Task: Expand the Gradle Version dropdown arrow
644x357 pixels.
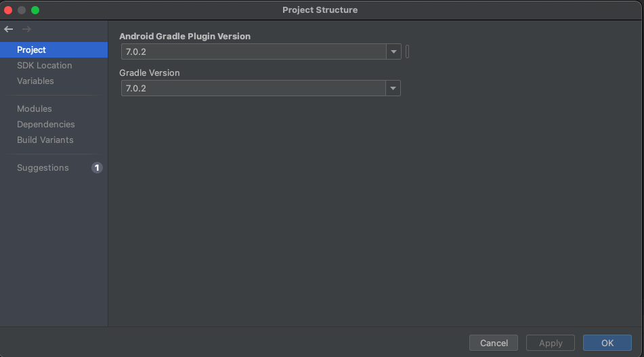Action: pos(393,88)
